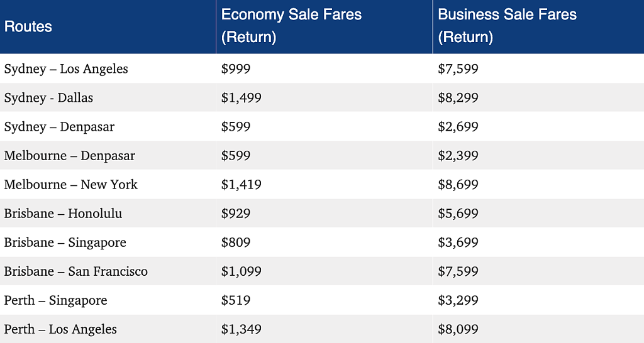Click the $5,699 Brisbane – Honolulu business fare

[x=458, y=214]
